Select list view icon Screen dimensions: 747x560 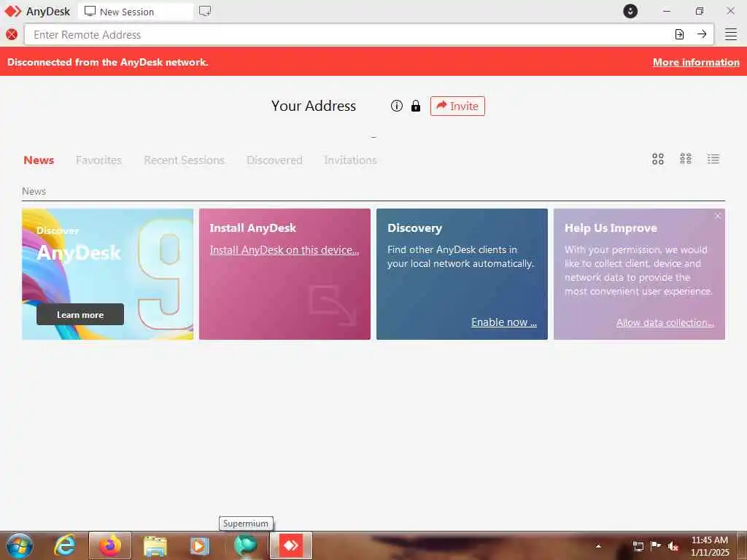pos(713,158)
